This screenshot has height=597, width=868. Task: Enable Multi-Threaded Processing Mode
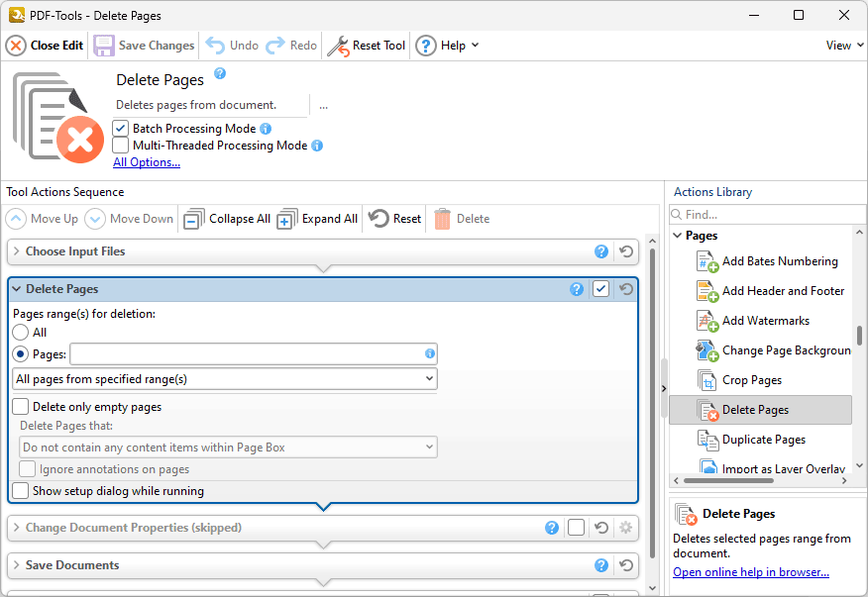point(120,146)
